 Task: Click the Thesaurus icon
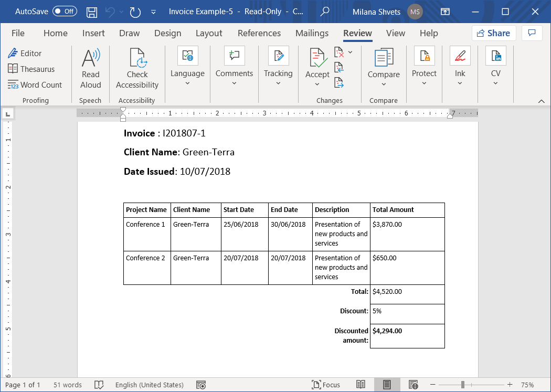coord(13,69)
